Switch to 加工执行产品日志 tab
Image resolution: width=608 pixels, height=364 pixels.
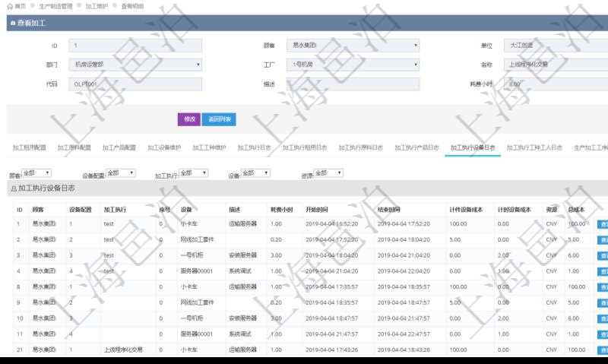[x=417, y=147]
